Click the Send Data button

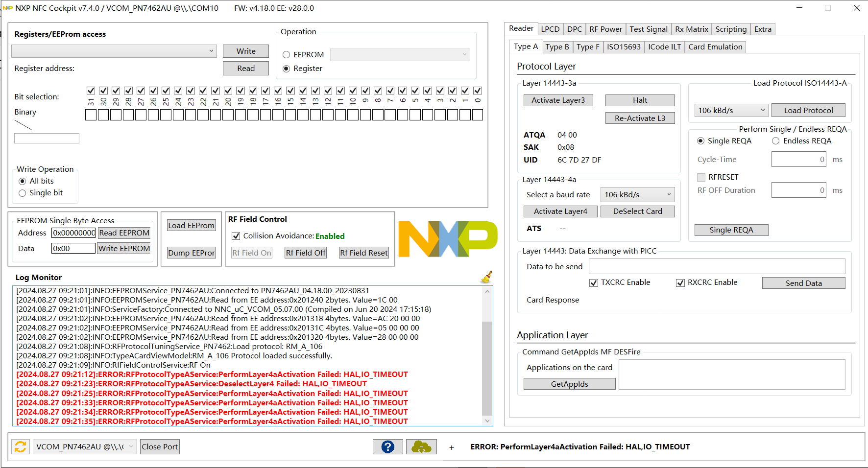click(x=803, y=282)
